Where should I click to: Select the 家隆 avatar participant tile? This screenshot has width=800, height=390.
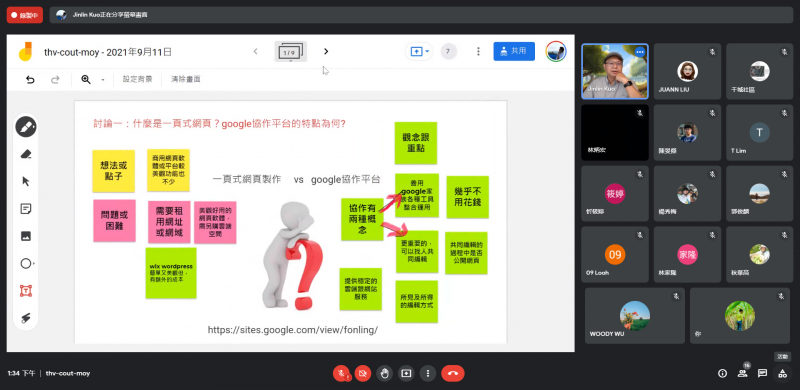(x=687, y=254)
